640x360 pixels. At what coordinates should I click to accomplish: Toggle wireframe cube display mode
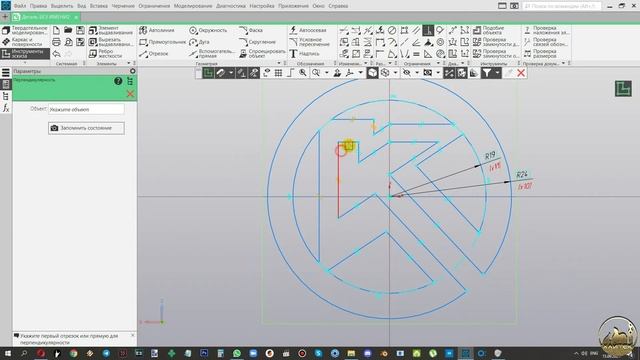tap(385, 73)
